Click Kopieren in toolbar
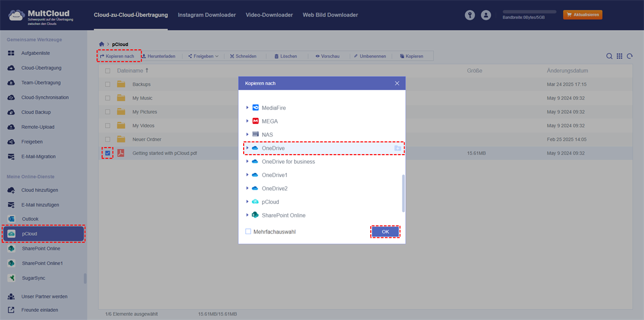644x320 pixels. pyautogui.click(x=412, y=56)
